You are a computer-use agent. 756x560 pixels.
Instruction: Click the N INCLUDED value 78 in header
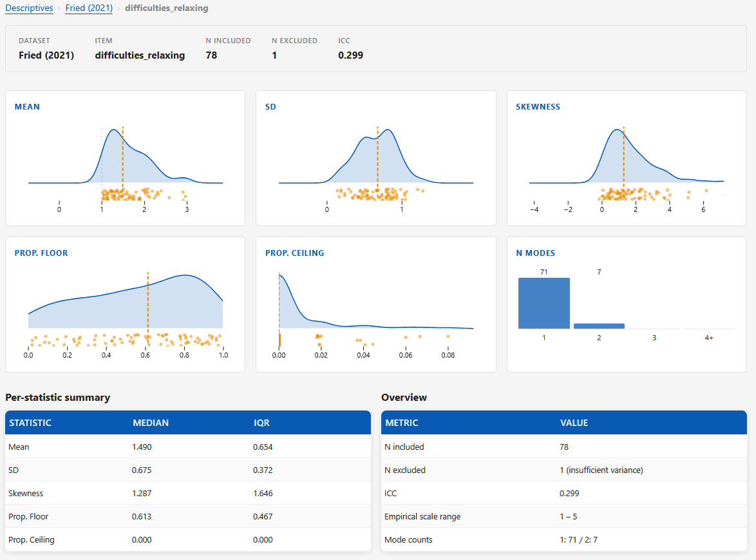[x=211, y=55]
